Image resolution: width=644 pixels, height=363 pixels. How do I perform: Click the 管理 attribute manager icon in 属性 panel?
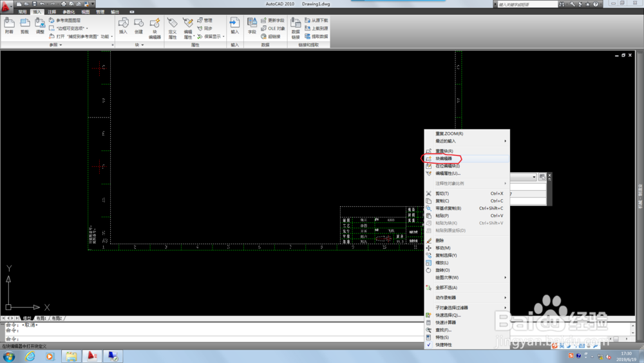click(200, 20)
